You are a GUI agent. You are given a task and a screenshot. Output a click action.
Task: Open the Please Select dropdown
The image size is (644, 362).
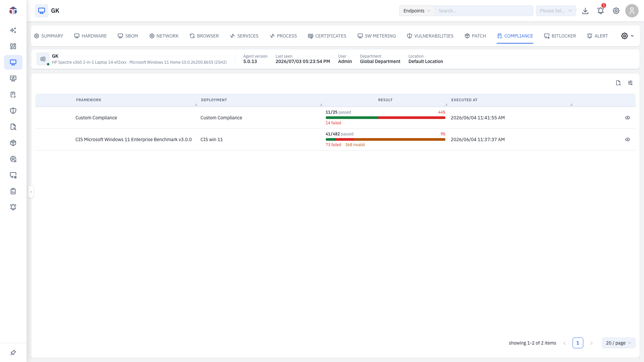pos(556,11)
